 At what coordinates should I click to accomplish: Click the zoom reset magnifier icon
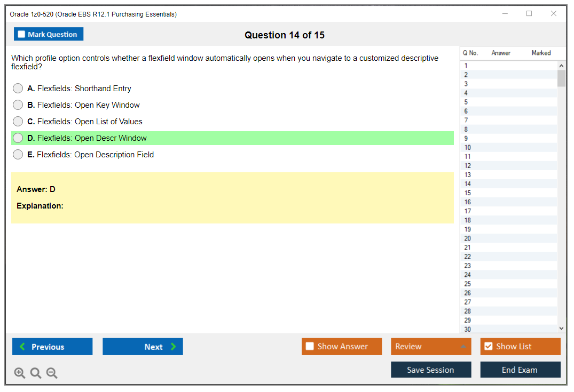coord(36,373)
